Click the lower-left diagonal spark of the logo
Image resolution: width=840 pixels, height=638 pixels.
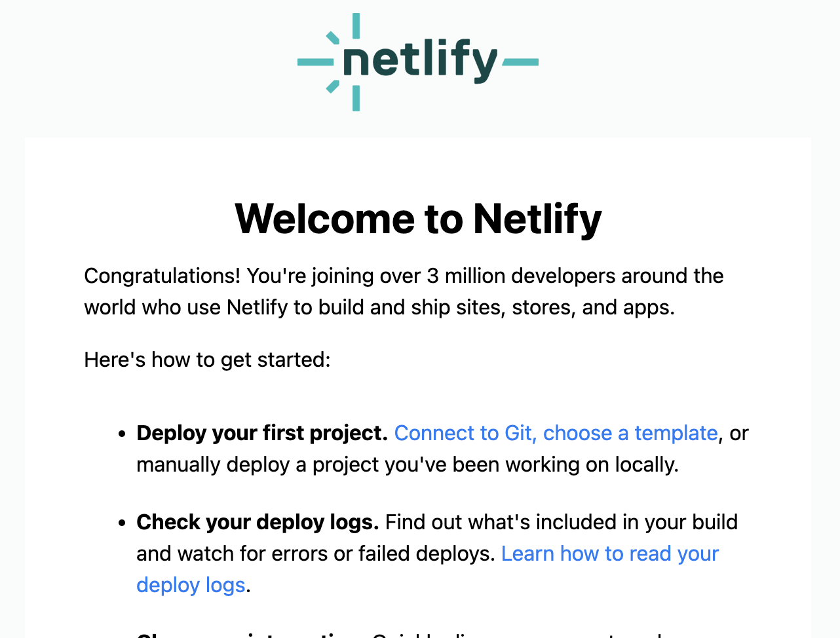[x=333, y=86]
